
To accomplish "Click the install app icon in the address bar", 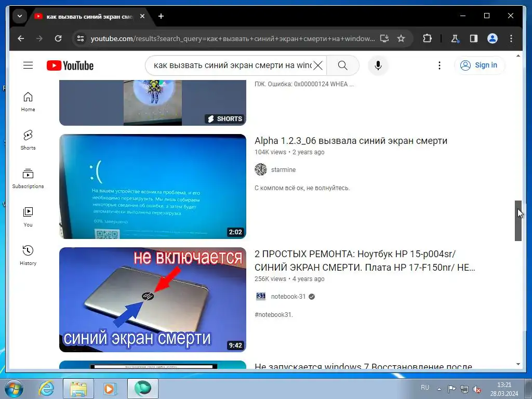I will coord(384,38).
